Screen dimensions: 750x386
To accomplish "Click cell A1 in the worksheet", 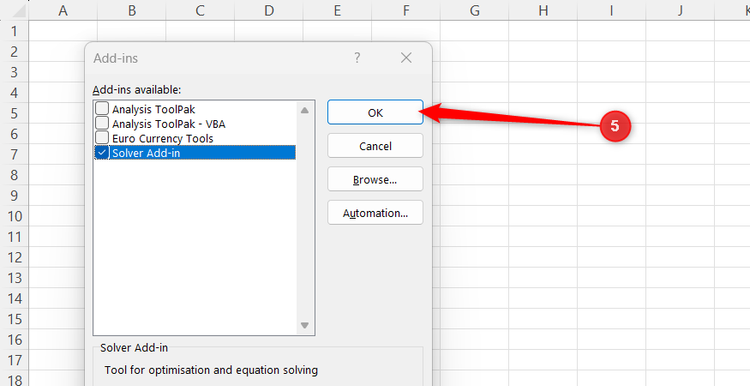I will (x=63, y=31).
